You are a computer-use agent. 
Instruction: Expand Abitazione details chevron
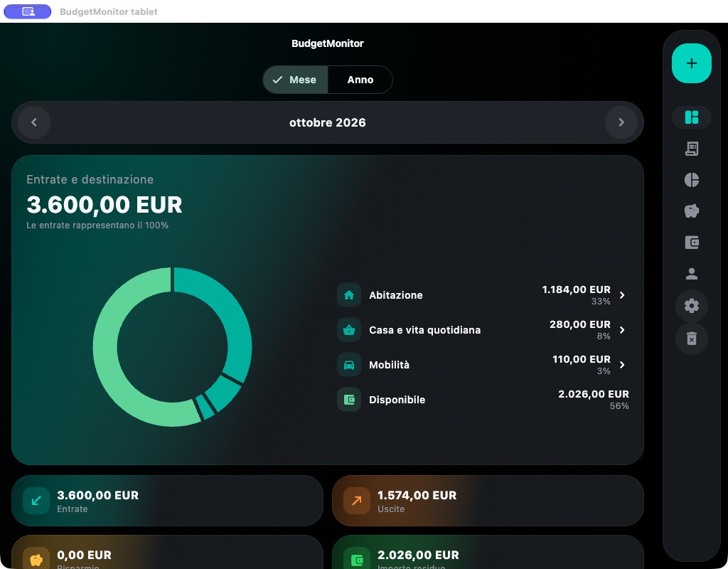[x=622, y=295]
